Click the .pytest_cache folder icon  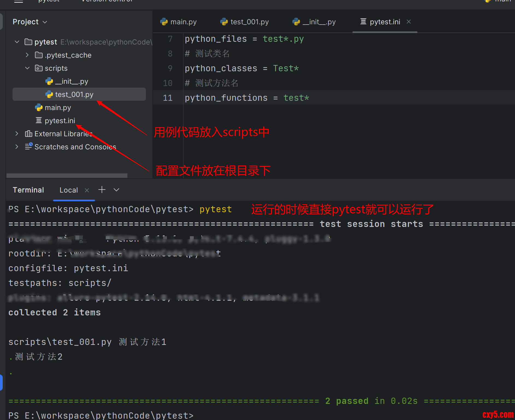39,55
